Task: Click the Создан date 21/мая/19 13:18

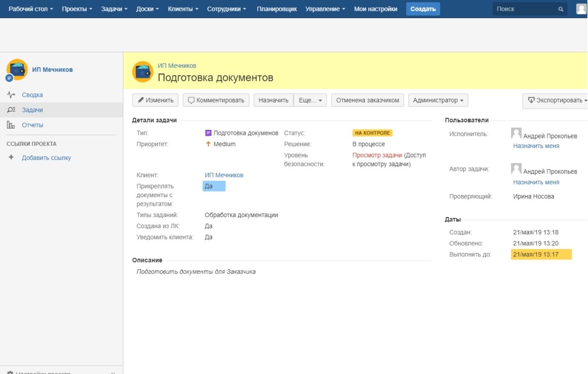Action: [536, 232]
